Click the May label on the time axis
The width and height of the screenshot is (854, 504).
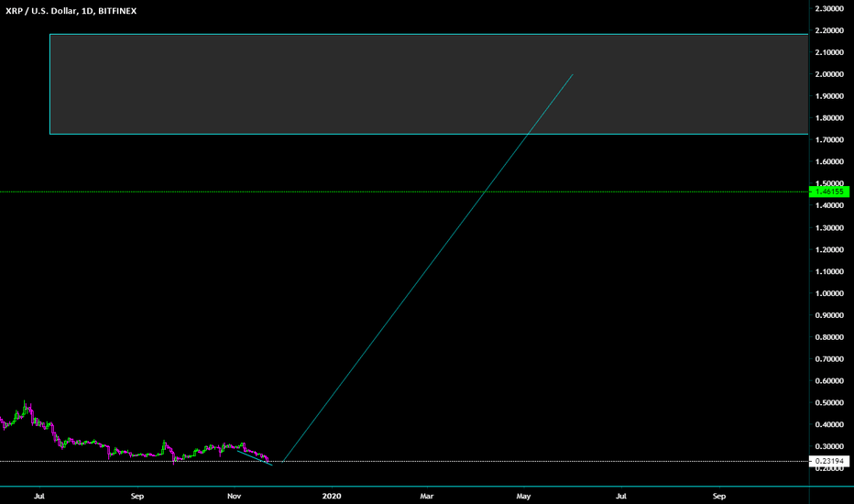523,496
